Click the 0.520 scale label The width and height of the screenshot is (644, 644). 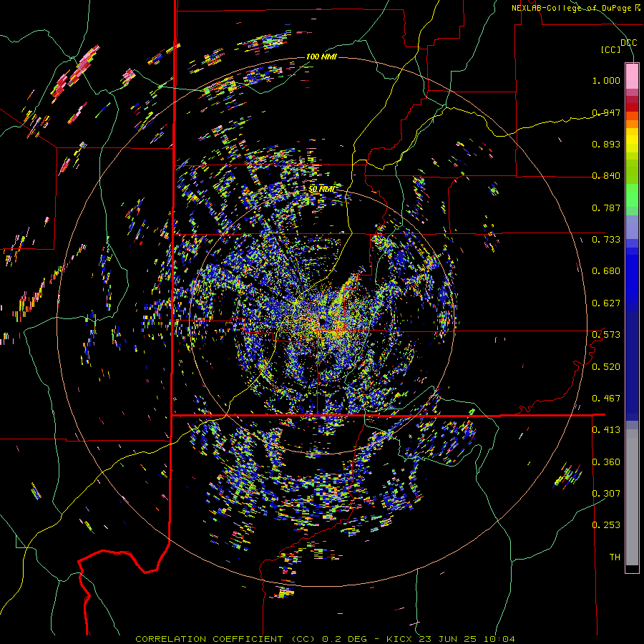click(x=606, y=367)
